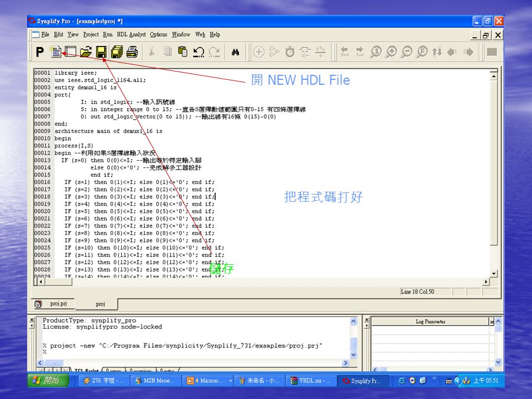
Task: Click the push/pop hierarchy arrows icon
Action: pyautogui.click(x=437, y=52)
